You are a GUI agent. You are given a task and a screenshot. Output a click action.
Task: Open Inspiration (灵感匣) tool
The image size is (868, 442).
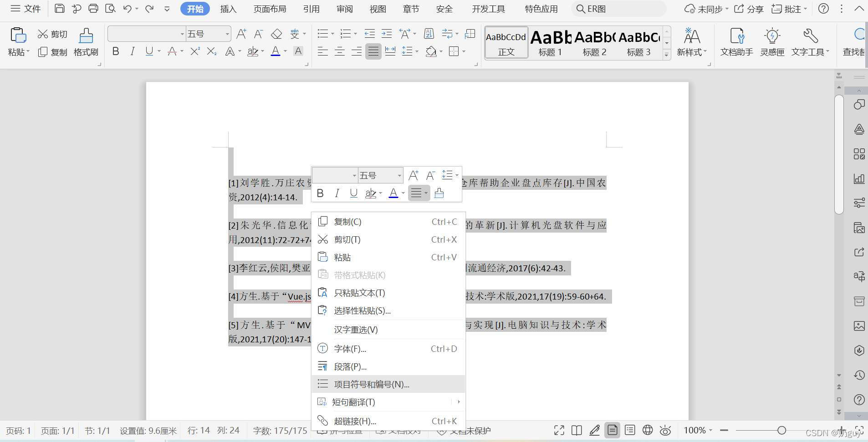point(772,42)
